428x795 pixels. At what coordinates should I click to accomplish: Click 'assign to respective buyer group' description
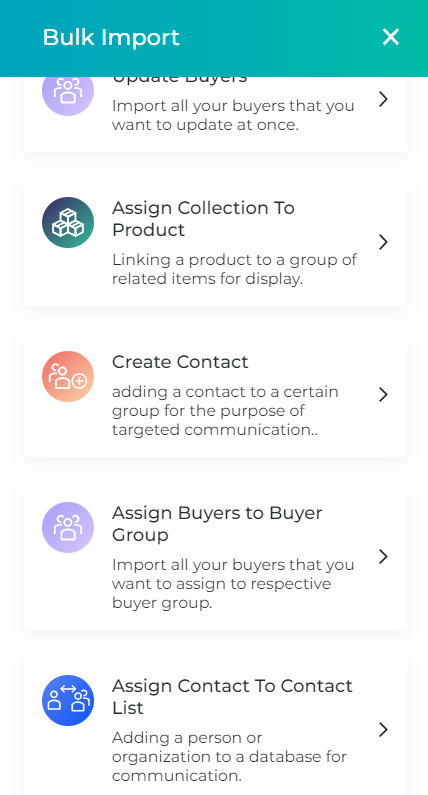233,584
